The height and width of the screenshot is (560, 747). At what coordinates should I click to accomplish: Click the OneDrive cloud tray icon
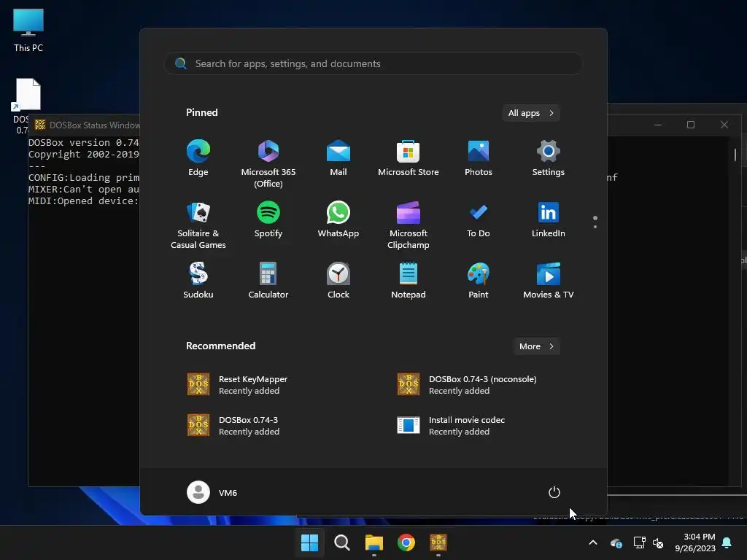coord(616,542)
